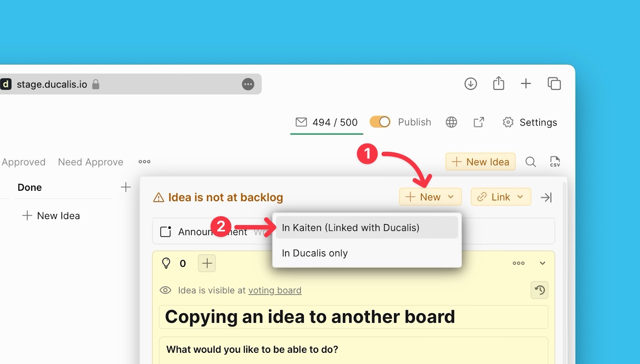Click the search magnifier icon

[530, 162]
